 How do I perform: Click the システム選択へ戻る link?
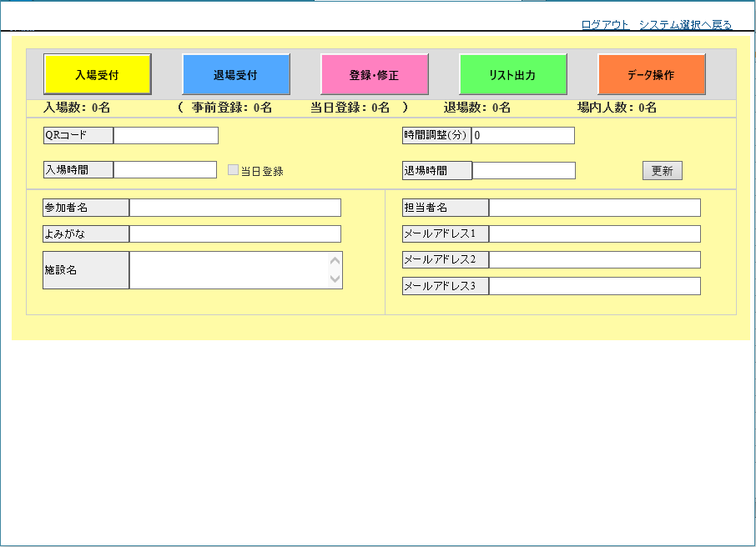(x=686, y=24)
